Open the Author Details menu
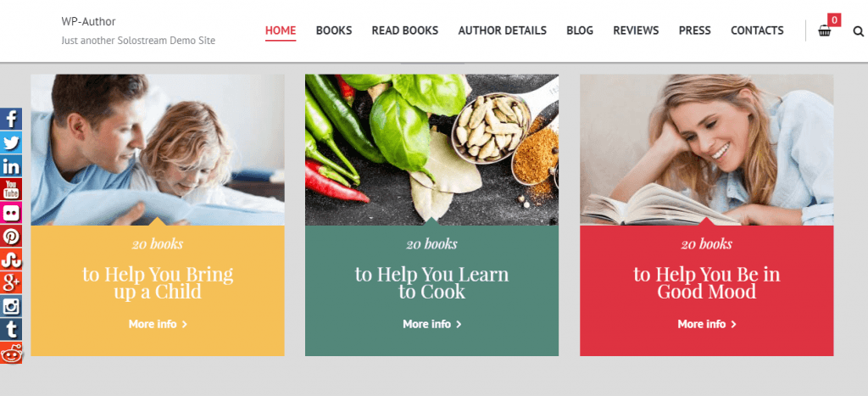The height and width of the screenshot is (396, 868). point(502,31)
